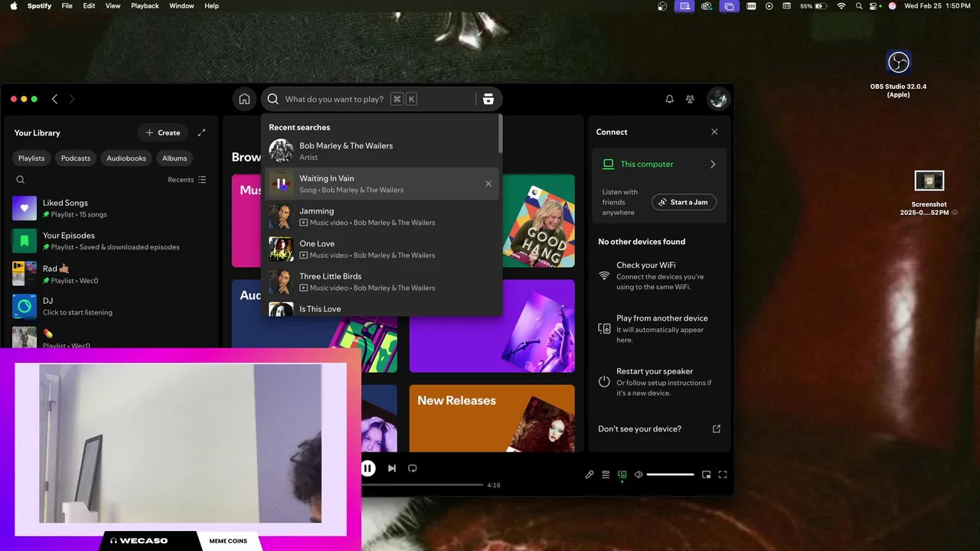Open the Wi-Fi status menu
The width and height of the screenshot is (980, 551).
coord(841,5)
